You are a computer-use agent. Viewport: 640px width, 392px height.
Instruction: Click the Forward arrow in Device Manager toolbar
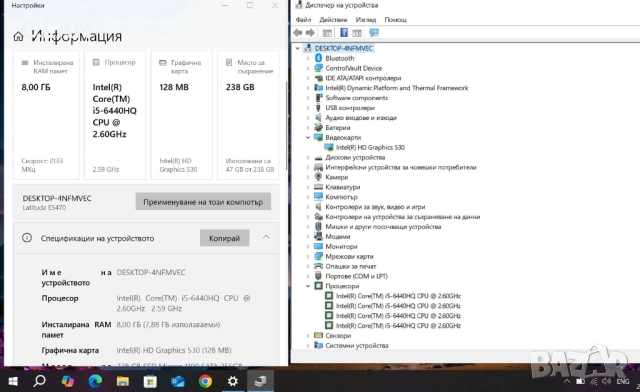(x=310, y=33)
